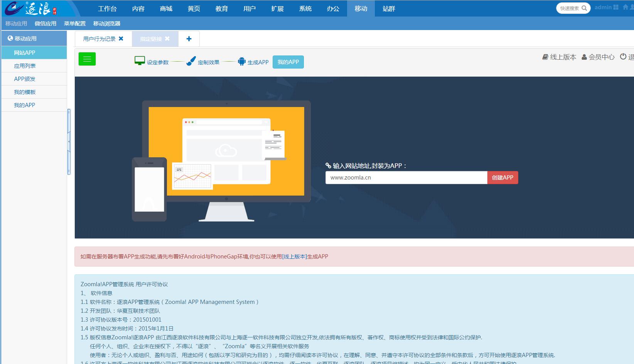The width and height of the screenshot is (634, 364).
Task: Click the 逐浪 logo
Action: pyautogui.click(x=31, y=8)
